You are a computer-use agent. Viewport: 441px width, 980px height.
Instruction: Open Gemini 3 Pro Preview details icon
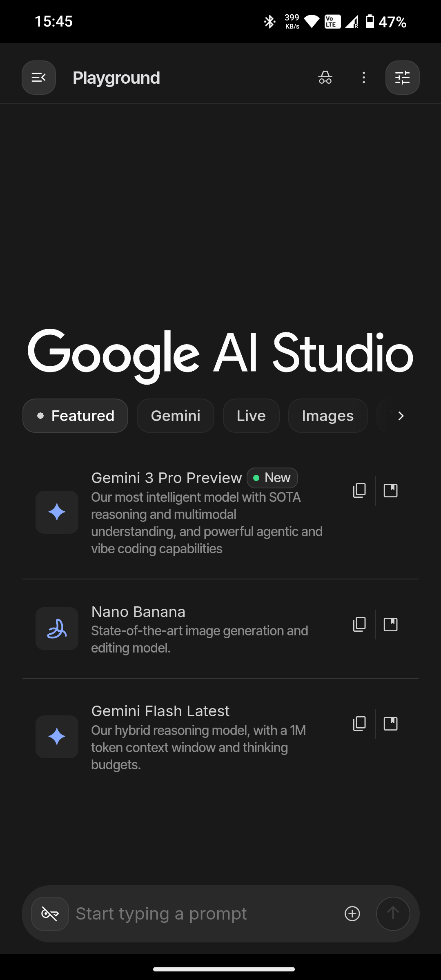click(x=391, y=490)
